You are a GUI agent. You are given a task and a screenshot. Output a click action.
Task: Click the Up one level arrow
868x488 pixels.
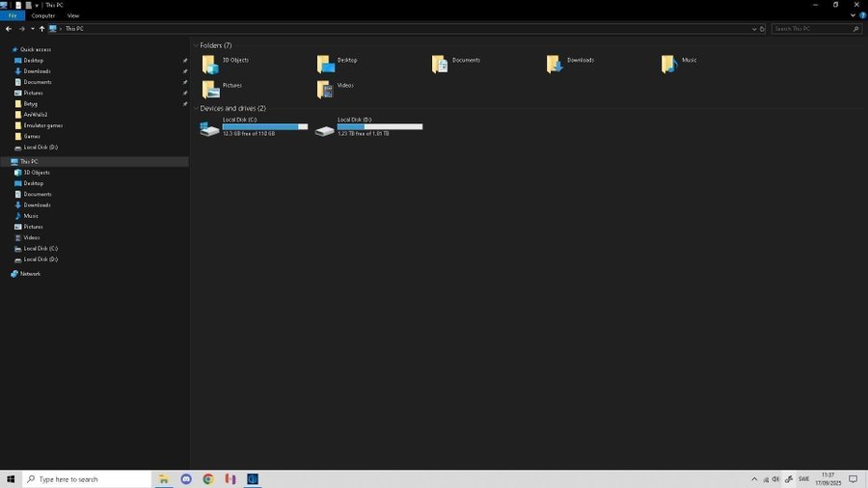(41, 29)
